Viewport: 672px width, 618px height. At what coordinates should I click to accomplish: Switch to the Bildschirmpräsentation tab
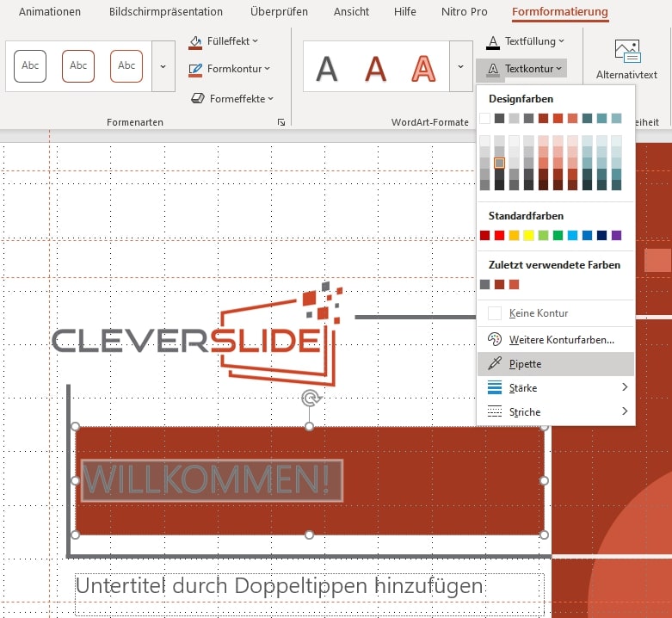point(166,11)
